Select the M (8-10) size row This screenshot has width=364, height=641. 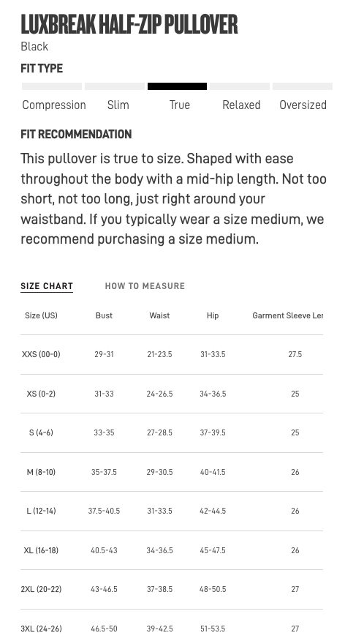[x=172, y=472]
